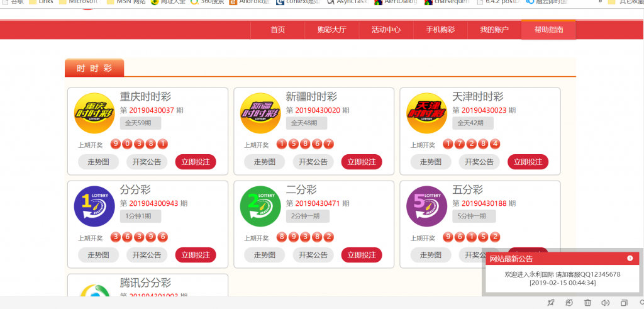Show more bookmarks with the » chevron
The height and width of the screenshot is (309, 644).
[600, 2]
